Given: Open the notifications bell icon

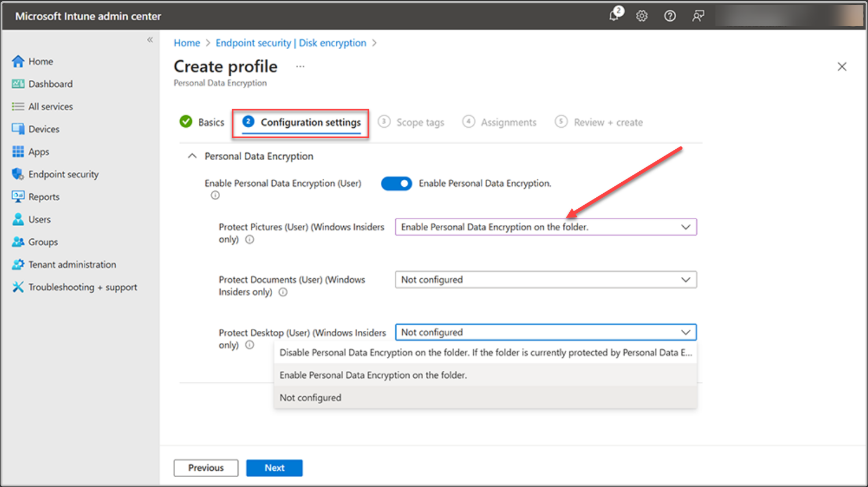Looking at the screenshot, I should pyautogui.click(x=615, y=15).
